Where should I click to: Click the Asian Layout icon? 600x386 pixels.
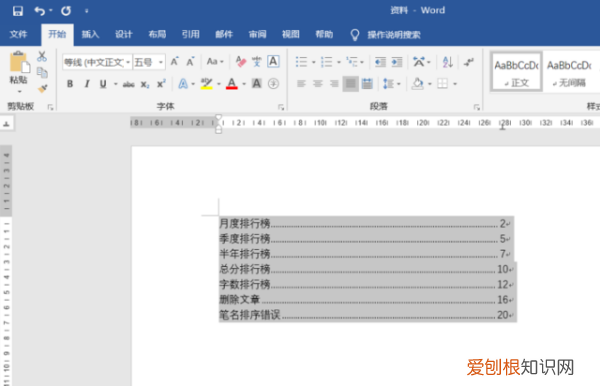(x=419, y=62)
